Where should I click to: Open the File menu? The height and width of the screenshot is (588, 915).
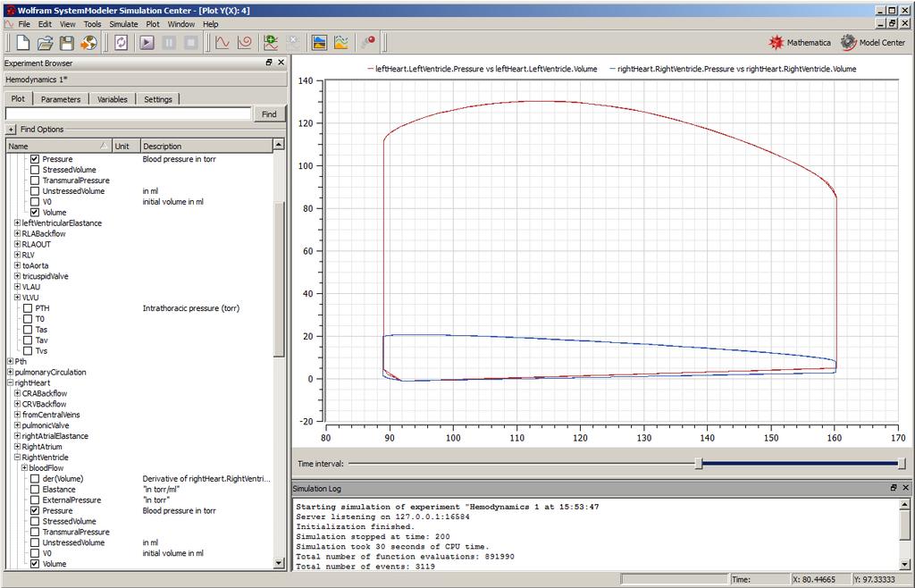[24, 24]
